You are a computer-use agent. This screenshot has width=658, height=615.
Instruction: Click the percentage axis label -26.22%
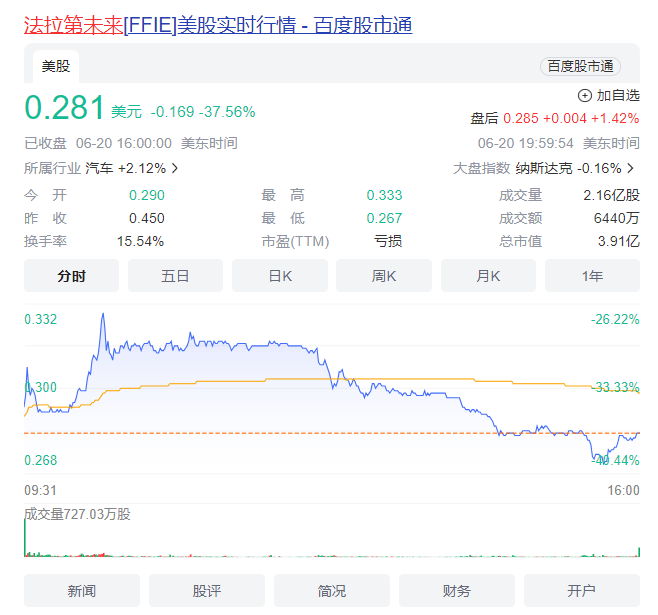coord(615,319)
